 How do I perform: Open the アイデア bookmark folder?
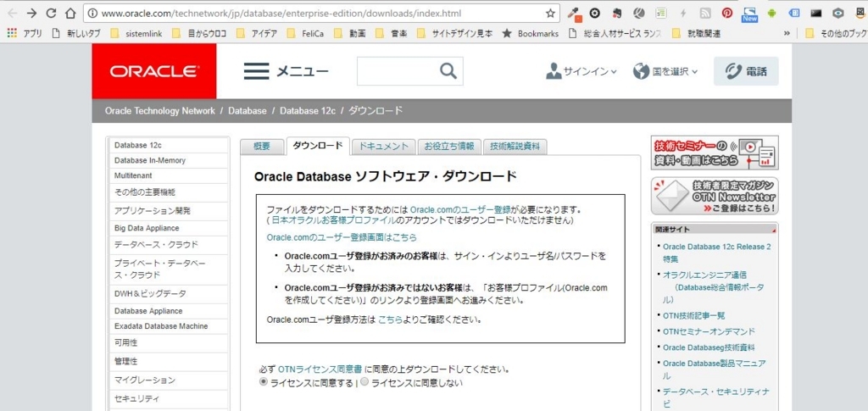(x=257, y=34)
